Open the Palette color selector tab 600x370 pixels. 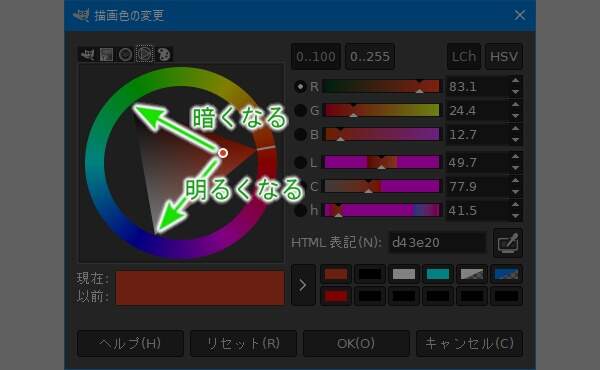click(x=164, y=54)
